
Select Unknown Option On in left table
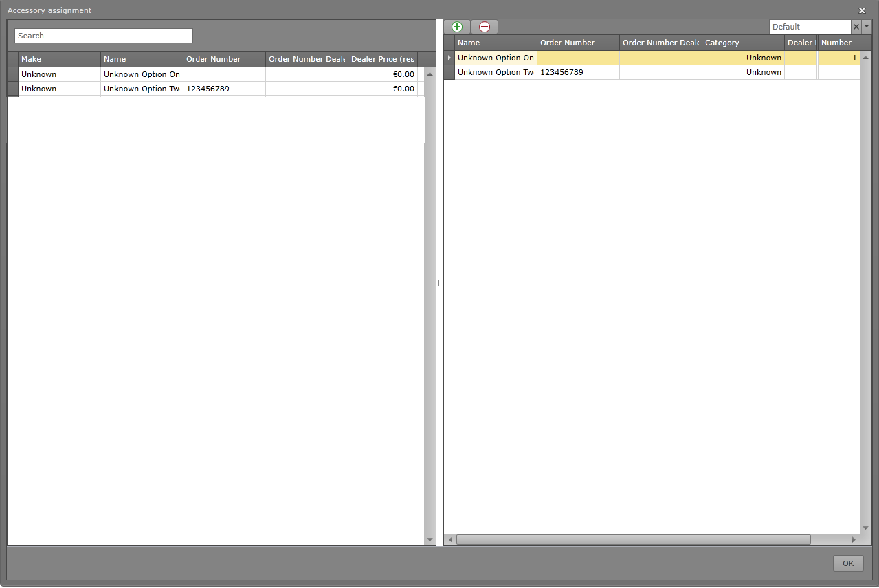142,74
